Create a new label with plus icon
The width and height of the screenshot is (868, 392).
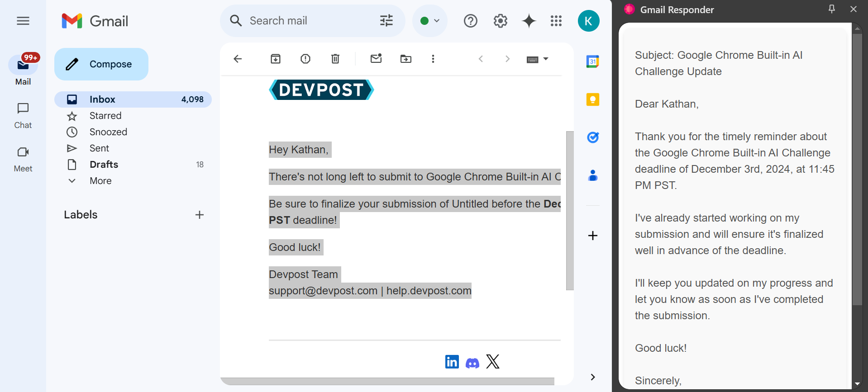pos(200,215)
